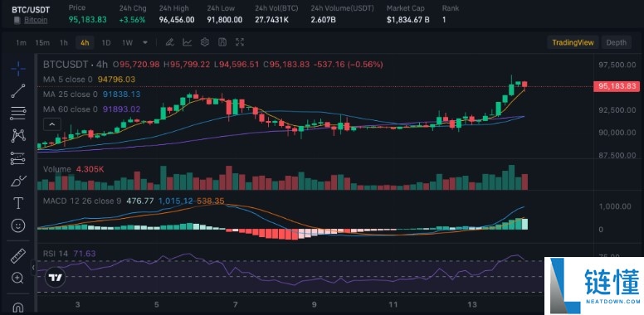Select the ruler measure tool
Image resolution: width=644 pixels, height=315 pixels.
(18, 256)
